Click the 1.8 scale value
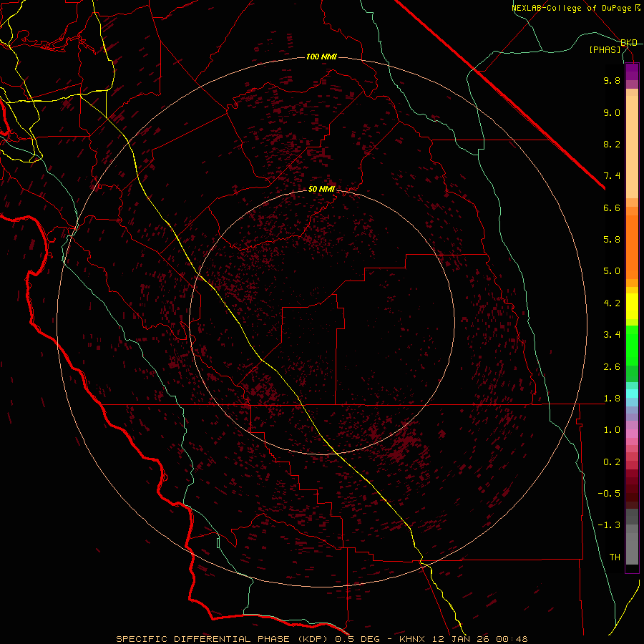644x644 pixels. (612, 399)
